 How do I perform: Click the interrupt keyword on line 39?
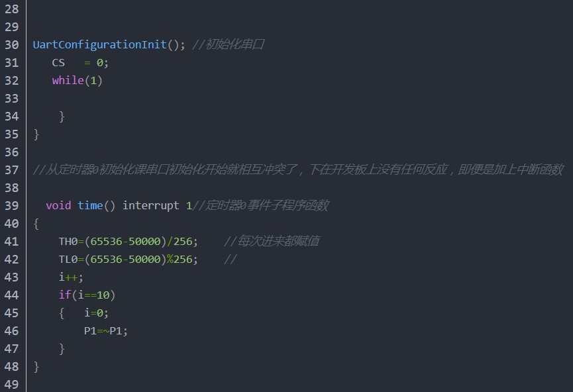tap(150, 205)
